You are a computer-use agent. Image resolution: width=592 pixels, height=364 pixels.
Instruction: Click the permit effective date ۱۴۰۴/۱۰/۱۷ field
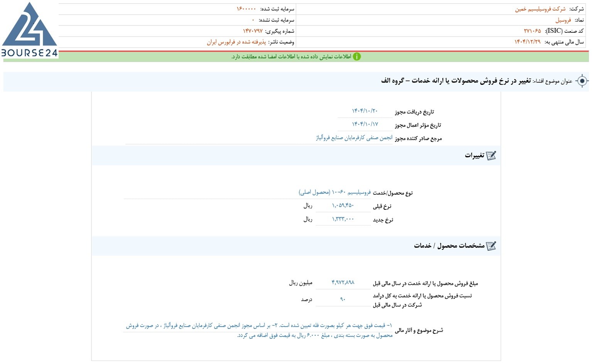pyautogui.click(x=365, y=125)
